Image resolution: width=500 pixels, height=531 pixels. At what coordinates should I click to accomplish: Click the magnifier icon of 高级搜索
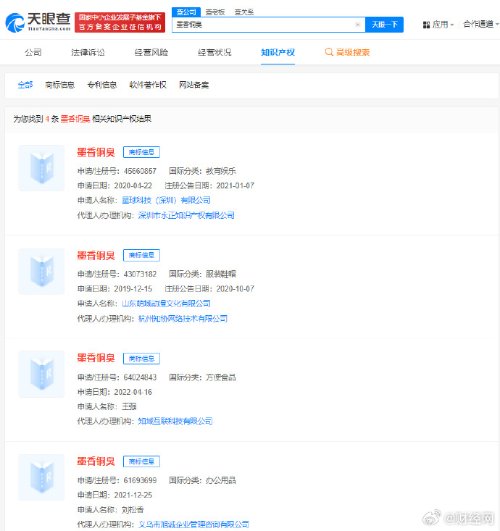(329, 52)
